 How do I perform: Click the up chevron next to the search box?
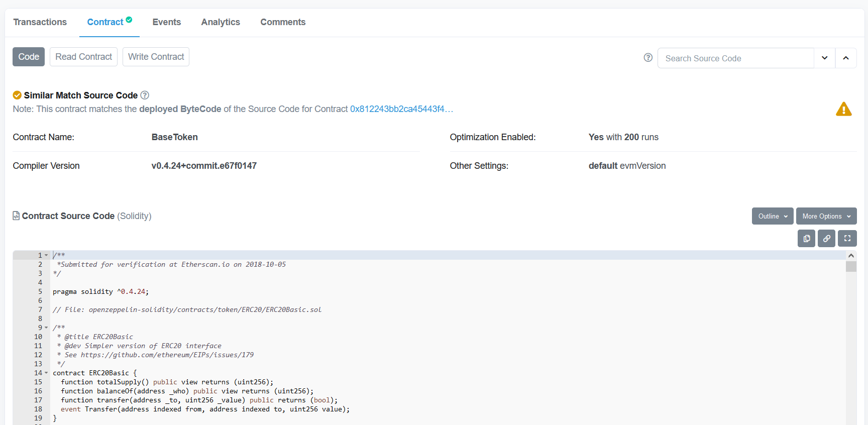(x=846, y=58)
